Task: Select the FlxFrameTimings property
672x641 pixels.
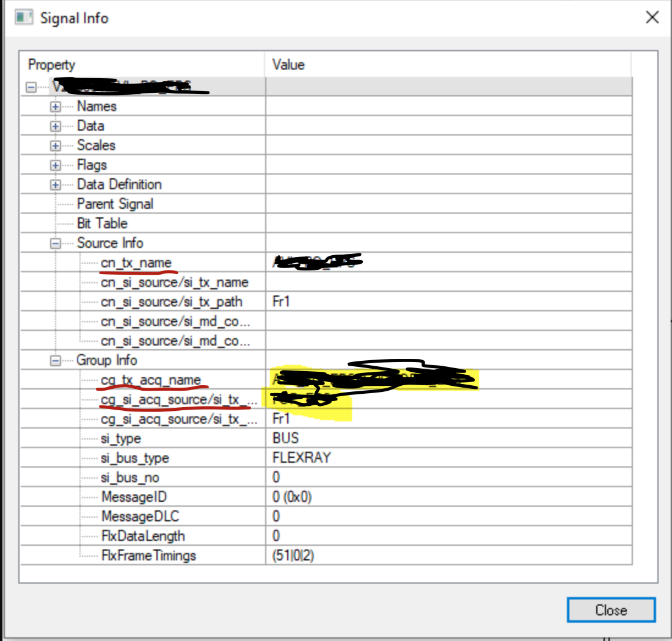Action: coord(148,556)
